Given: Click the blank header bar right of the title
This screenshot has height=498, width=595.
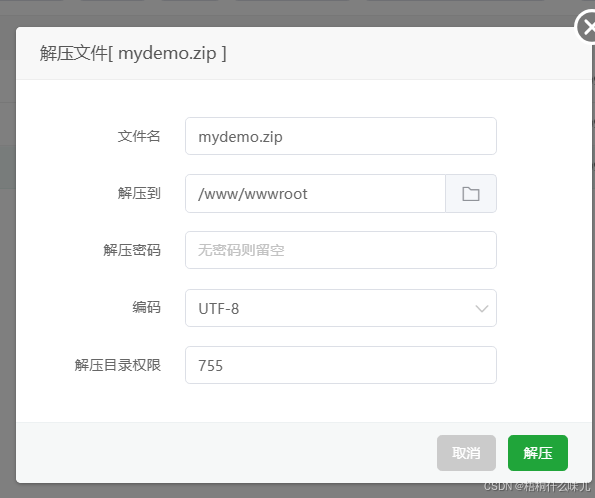Looking at the screenshot, I should tap(398, 53).
